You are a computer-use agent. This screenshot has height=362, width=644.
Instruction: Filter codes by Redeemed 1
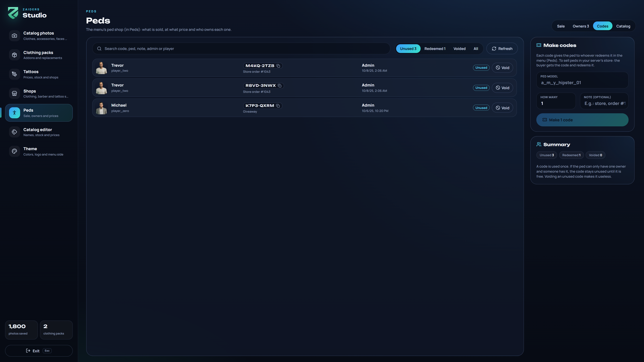pos(435,49)
